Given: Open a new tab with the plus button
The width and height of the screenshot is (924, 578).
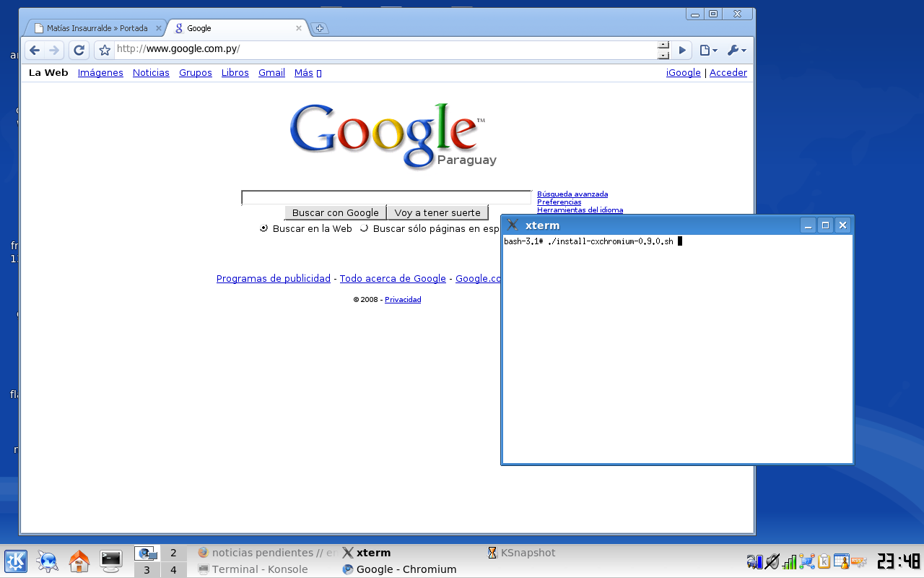Looking at the screenshot, I should (320, 28).
